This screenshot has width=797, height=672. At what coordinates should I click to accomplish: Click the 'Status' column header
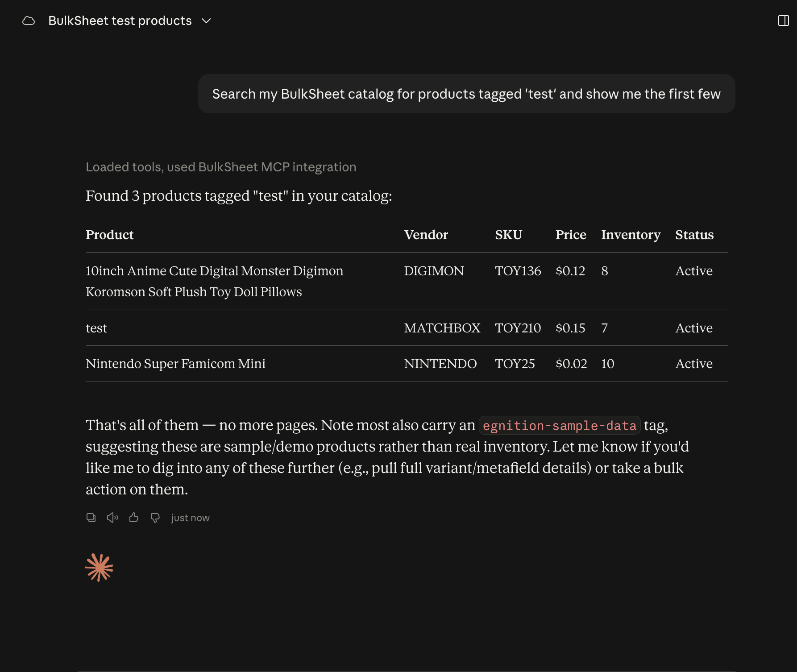point(694,235)
